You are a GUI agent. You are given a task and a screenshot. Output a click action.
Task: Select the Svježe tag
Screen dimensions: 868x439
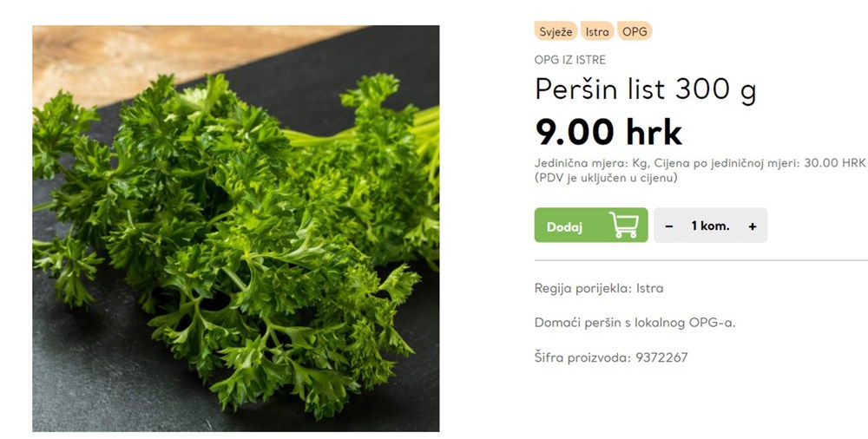pyautogui.click(x=556, y=31)
